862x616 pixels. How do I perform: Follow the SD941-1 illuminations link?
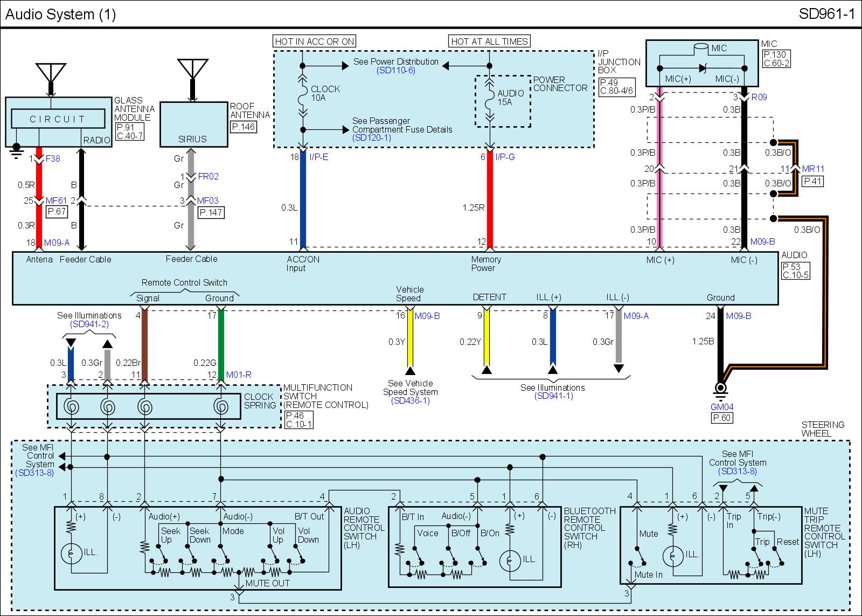point(553,396)
